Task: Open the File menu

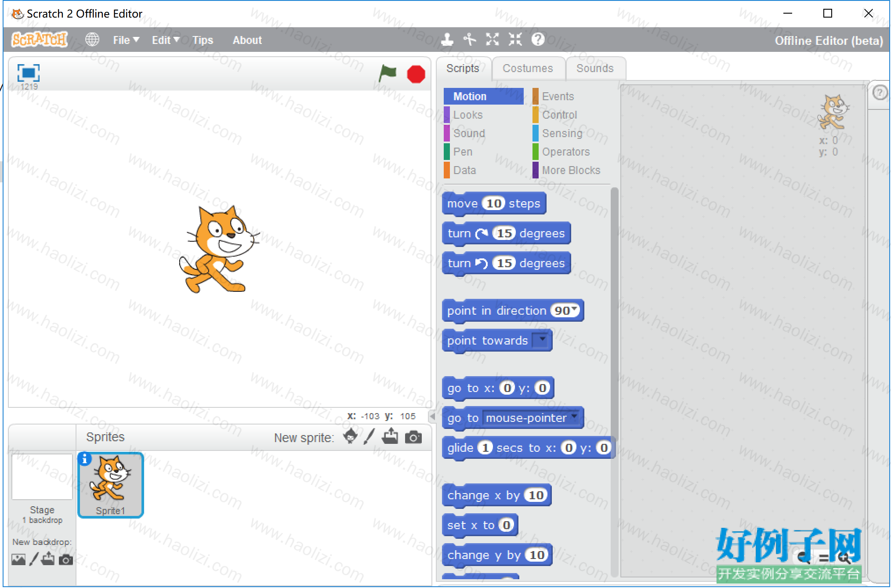Action: click(x=126, y=40)
